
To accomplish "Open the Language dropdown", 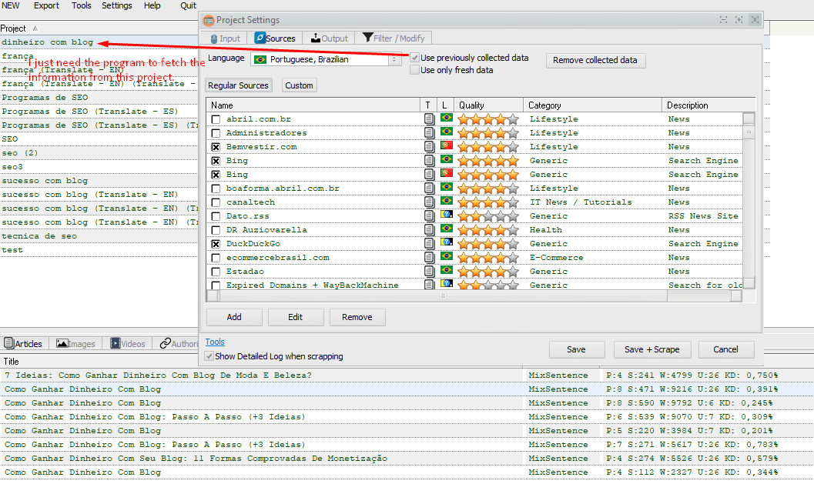I will (326, 59).
